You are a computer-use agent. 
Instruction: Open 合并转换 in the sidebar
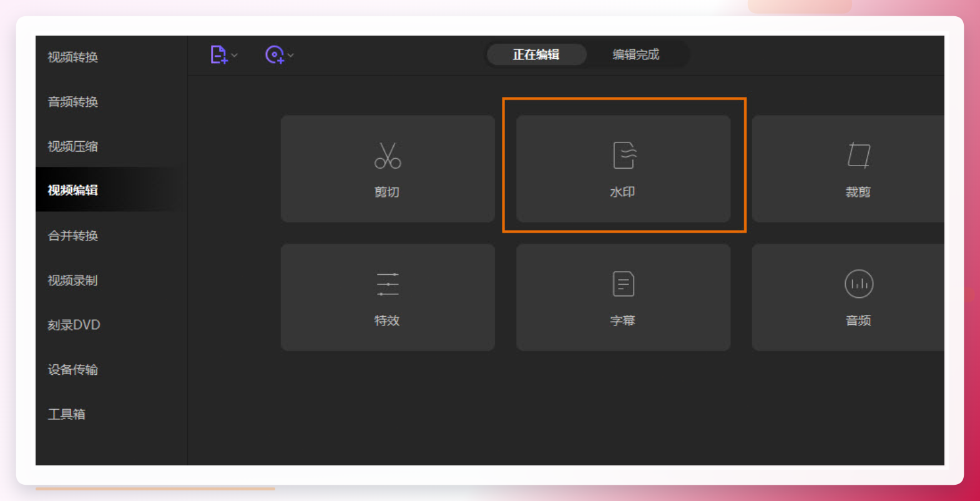73,236
